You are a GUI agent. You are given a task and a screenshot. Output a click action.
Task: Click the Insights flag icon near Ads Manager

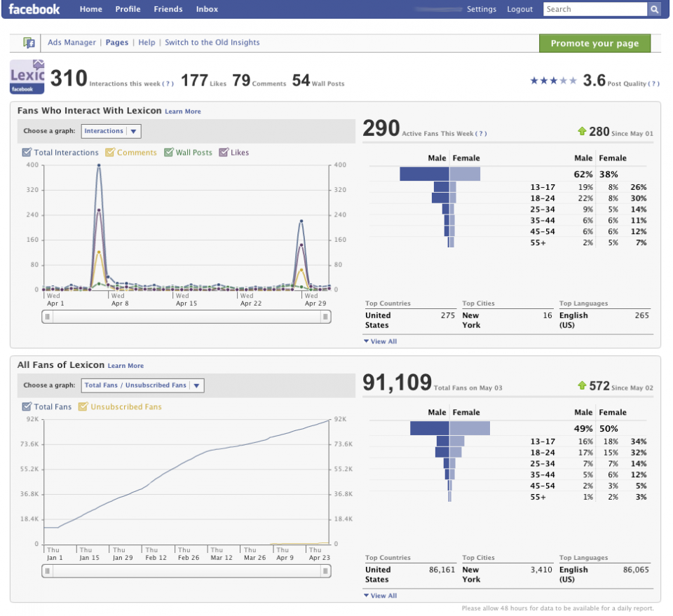click(27, 42)
